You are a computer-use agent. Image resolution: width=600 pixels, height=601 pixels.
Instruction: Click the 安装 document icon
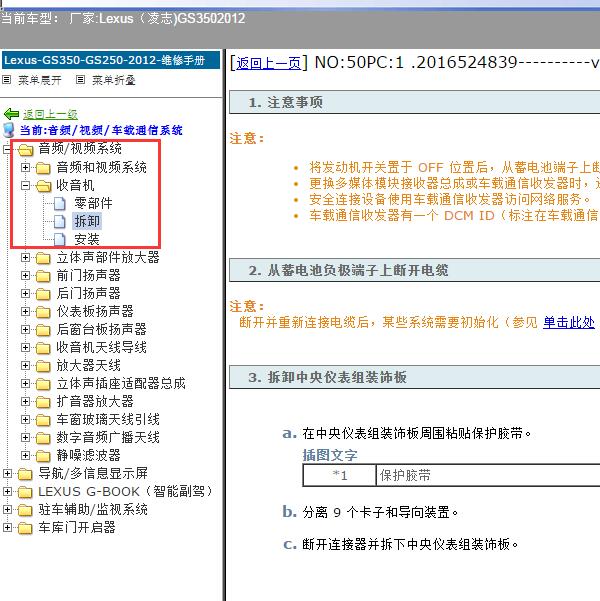pyautogui.click(x=59, y=239)
